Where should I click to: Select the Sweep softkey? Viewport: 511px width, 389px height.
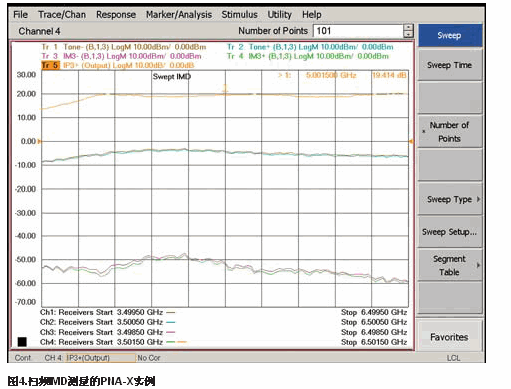(x=450, y=35)
